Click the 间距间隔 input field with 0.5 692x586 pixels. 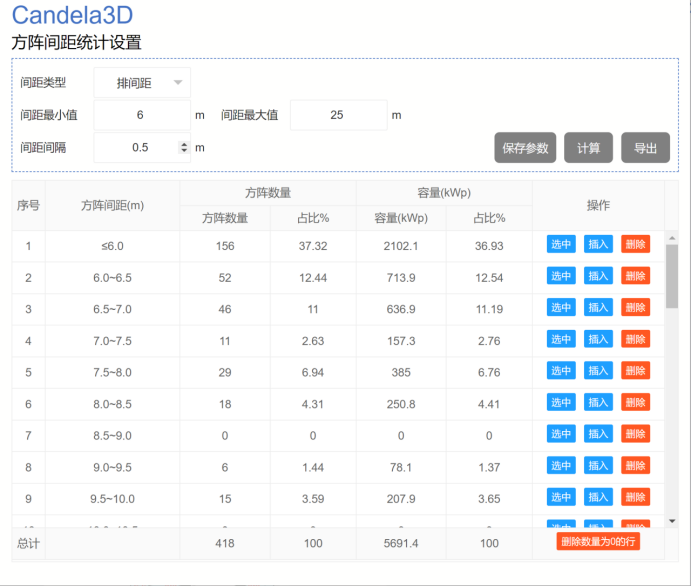(x=142, y=147)
